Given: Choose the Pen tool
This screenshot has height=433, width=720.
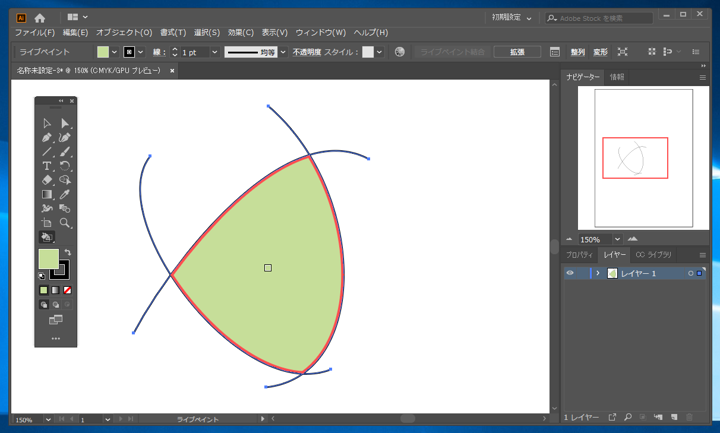Looking at the screenshot, I should (x=47, y=138).
